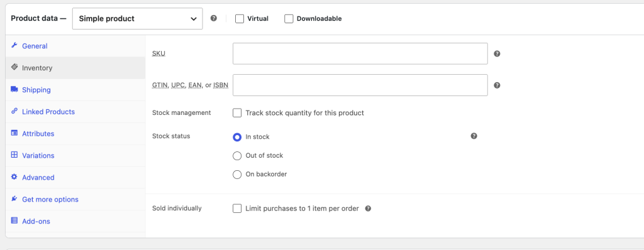Screen dimensions: 644x250
Task: Focus the SKU input field
Action: (x=360, y=53)
